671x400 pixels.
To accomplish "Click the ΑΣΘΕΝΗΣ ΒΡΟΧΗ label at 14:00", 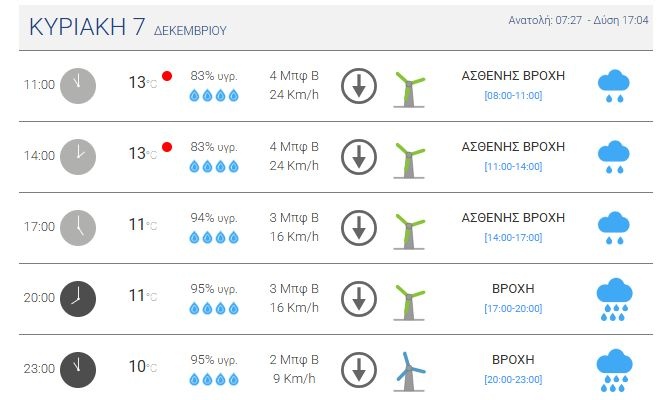I will click(513, 146).
